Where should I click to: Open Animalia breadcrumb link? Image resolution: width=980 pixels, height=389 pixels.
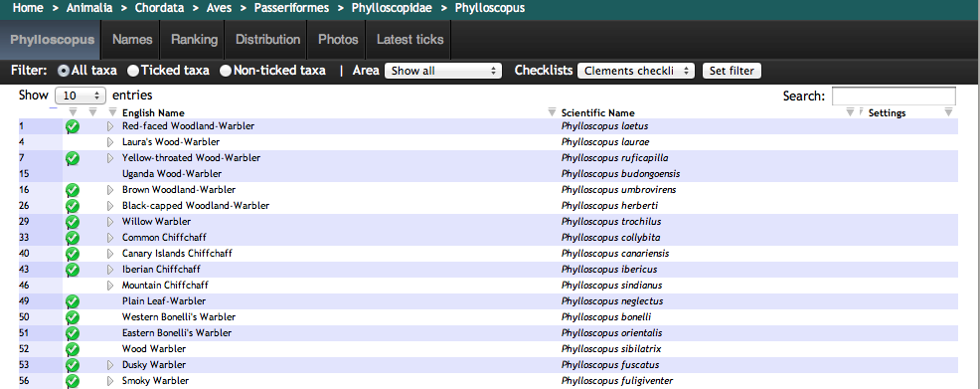pyautogui.click(x=88, y=8)
